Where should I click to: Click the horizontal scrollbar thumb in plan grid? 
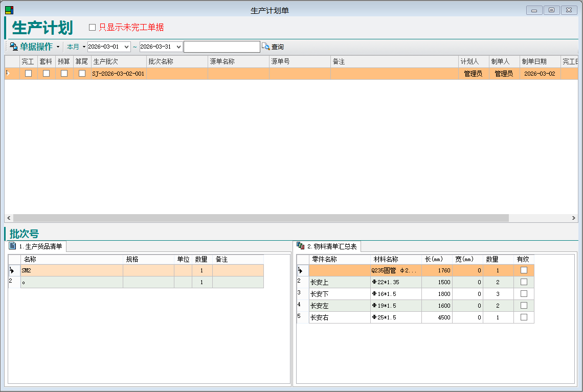[x=261, y=218]
